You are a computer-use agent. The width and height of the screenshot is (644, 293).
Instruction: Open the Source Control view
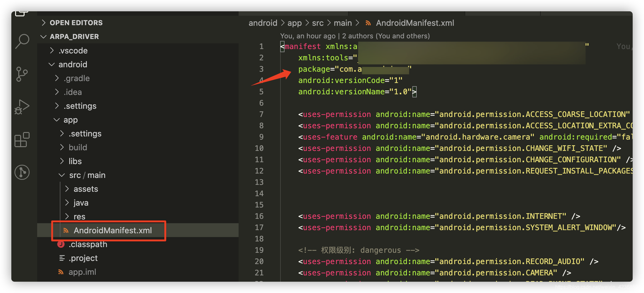pos(22,74)
